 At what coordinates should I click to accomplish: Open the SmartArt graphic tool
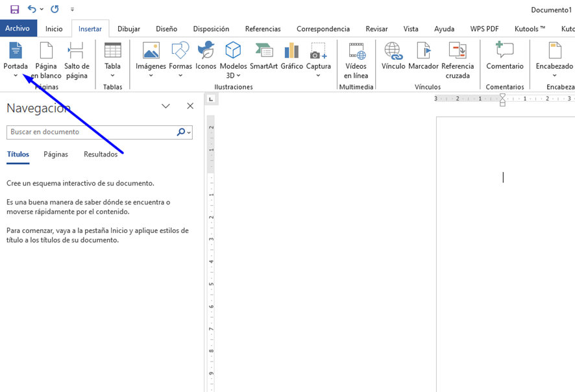tap(263, 56)
